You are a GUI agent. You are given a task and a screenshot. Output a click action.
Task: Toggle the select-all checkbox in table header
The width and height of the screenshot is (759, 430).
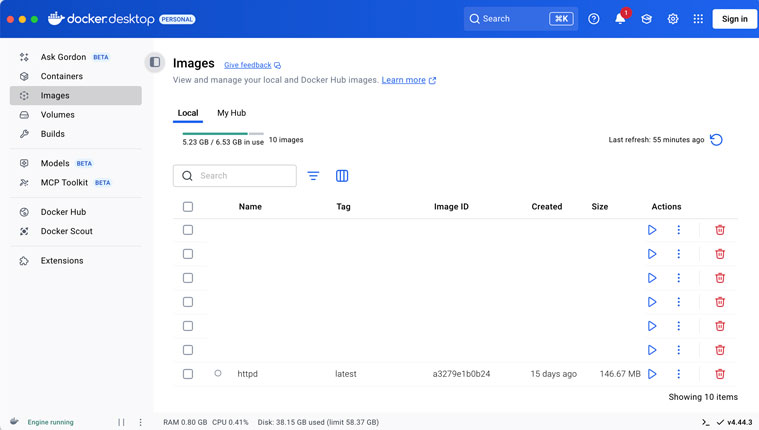tap(188, 207)
